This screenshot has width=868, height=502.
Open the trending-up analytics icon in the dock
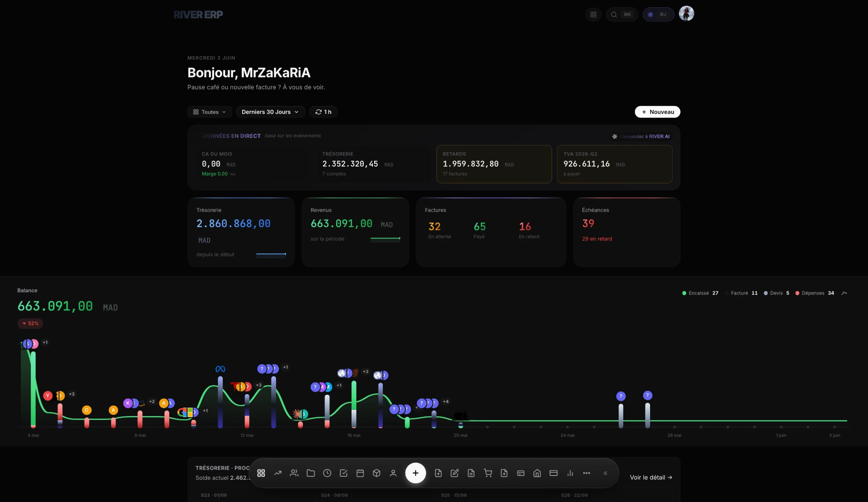(x=278, y=473)
